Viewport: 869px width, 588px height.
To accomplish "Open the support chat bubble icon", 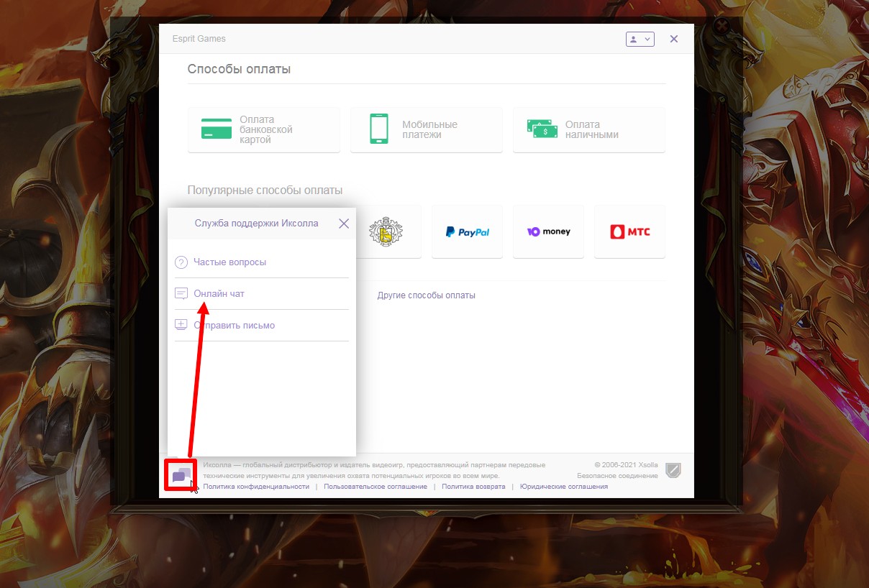I will point(181,475).
